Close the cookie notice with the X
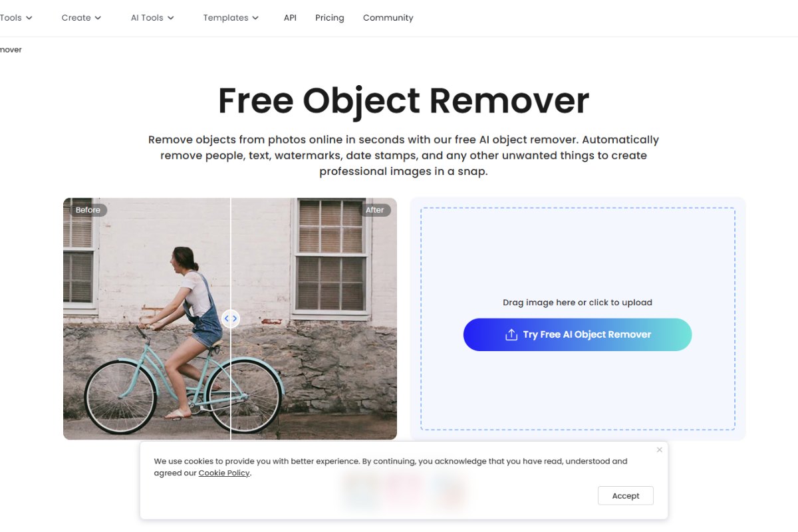Screen dimensions: 798x532 coord(660,450)
